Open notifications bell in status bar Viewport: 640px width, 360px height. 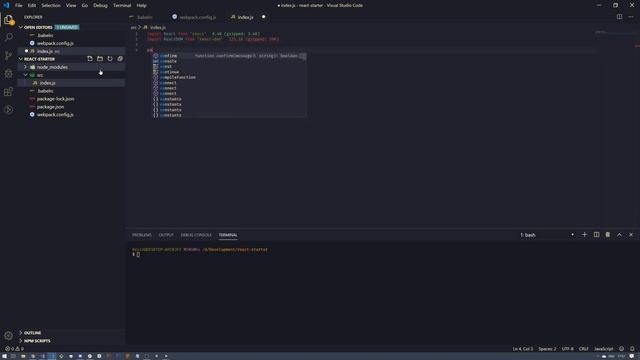[x=632, y=349]
